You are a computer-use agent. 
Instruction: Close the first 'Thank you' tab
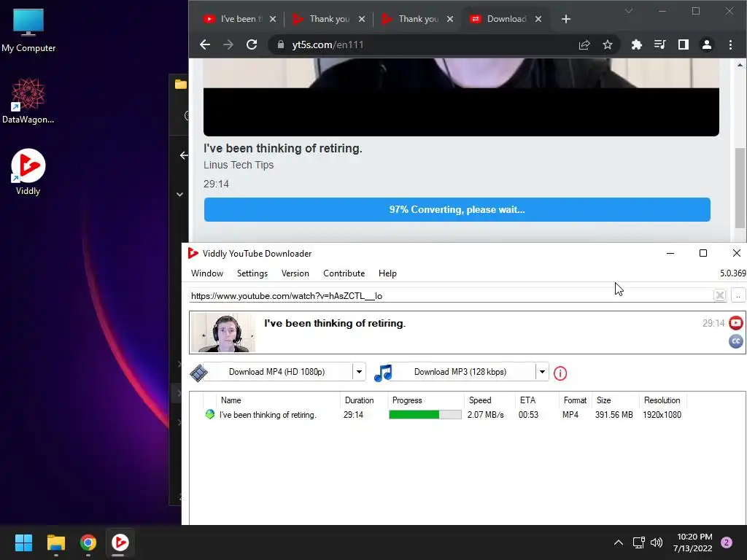[362, 19]
